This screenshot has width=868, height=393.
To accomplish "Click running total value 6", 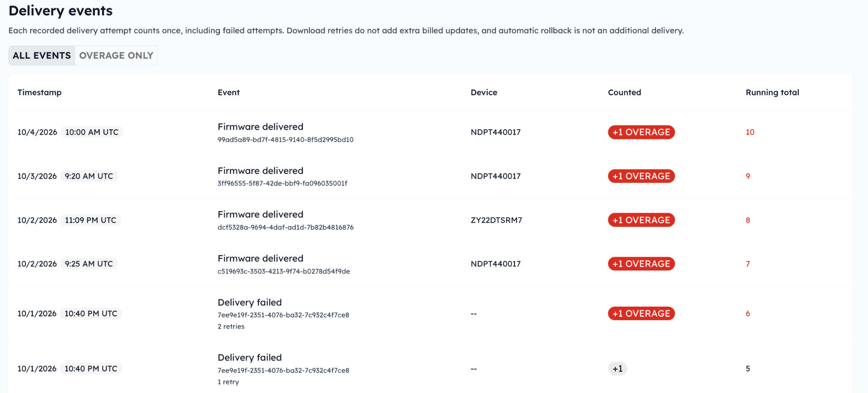I will [748, 313].
